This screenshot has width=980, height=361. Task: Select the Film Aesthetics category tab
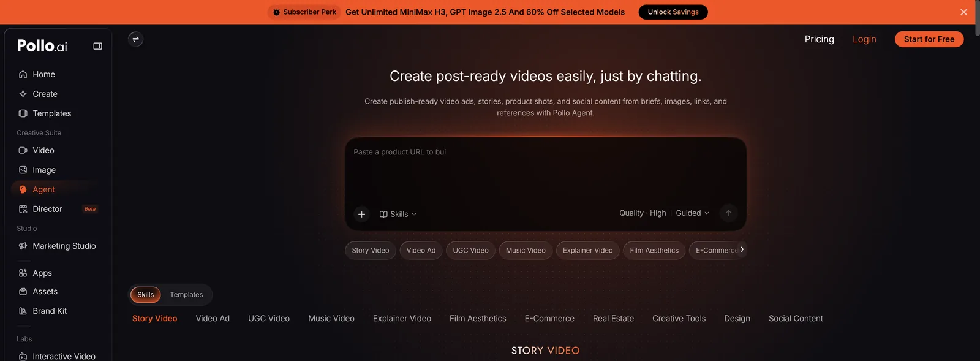(x=478, y=319)
